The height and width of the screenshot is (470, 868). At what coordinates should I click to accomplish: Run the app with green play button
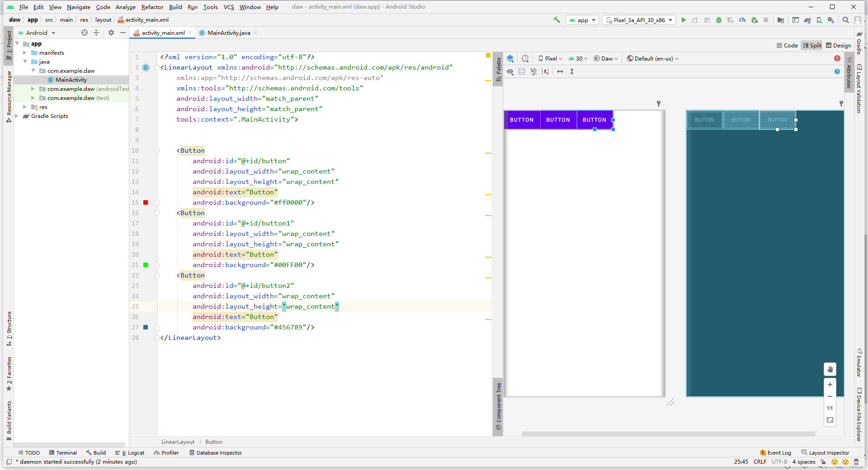click(684, 20)
